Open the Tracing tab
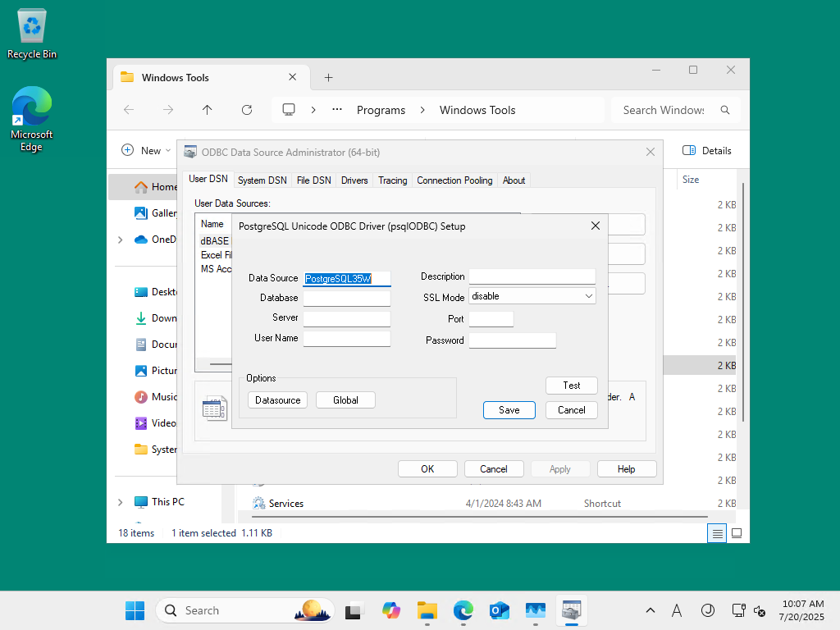 point(393,180)
